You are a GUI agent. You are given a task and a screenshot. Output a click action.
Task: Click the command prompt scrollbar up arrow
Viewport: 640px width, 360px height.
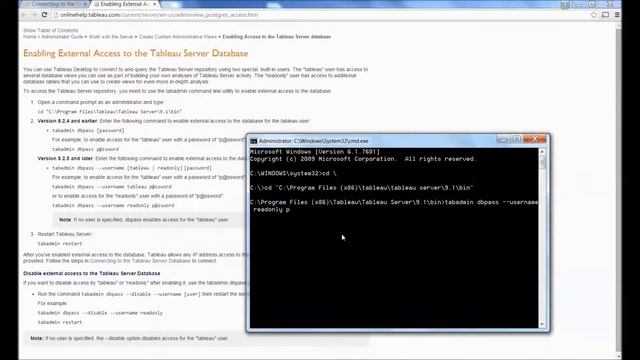click(542, 152)
